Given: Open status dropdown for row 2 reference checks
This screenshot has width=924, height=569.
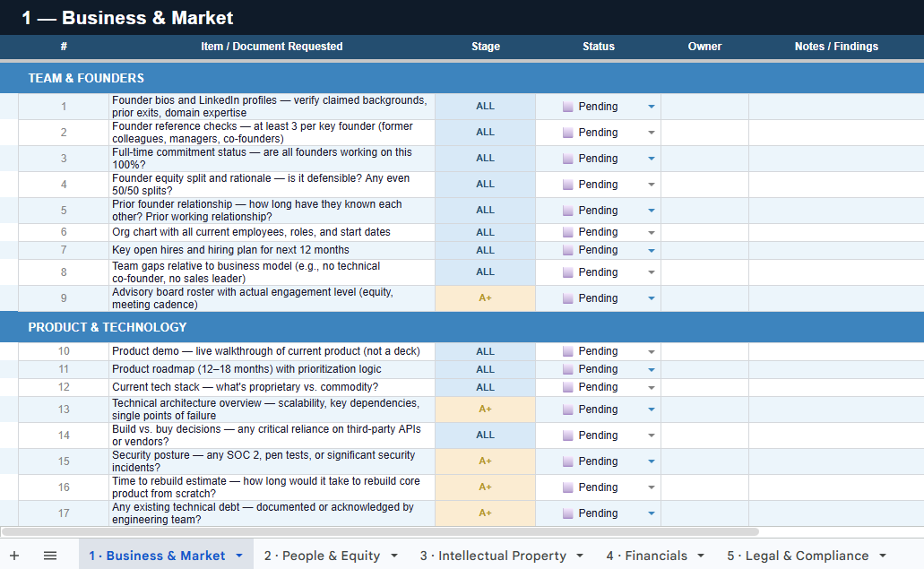Looking at the screenshot, I should click(x=652, y=133).
